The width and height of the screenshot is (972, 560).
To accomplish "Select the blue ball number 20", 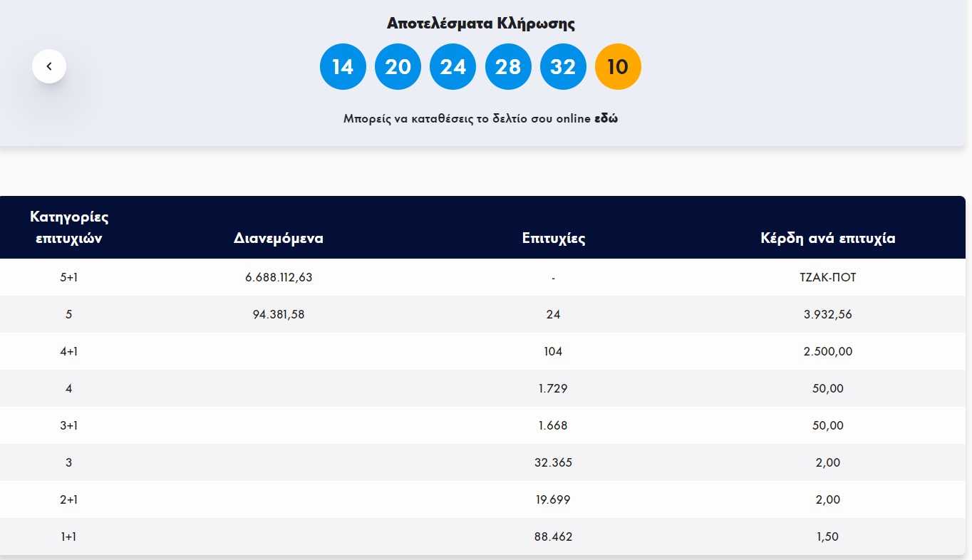I will click(398, 67).
